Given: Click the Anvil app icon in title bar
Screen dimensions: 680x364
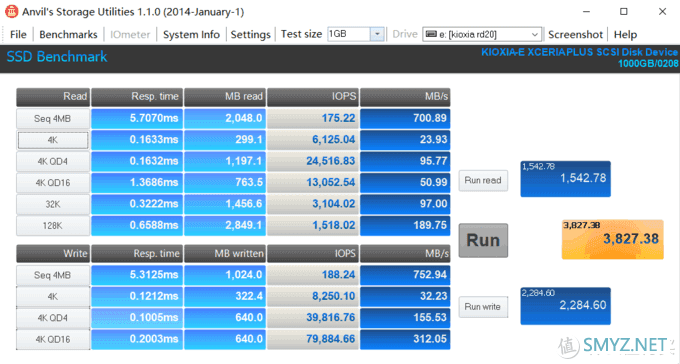Looking at the screenshot, I should 11,11.
